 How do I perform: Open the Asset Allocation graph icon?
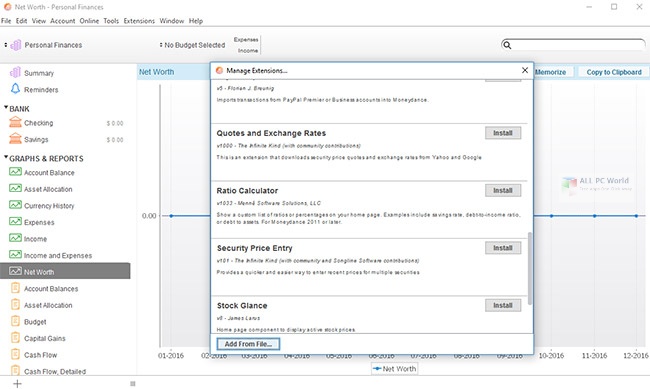(15, 188)
